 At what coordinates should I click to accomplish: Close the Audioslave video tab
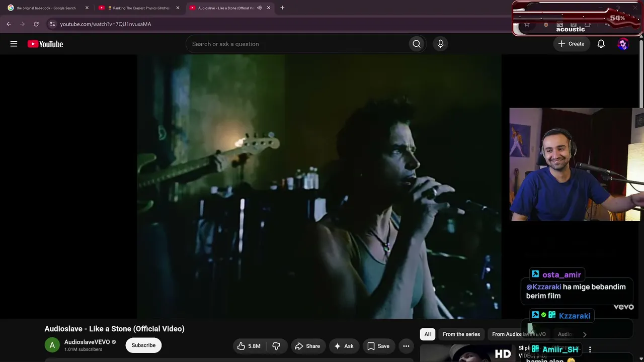(268, 8)
